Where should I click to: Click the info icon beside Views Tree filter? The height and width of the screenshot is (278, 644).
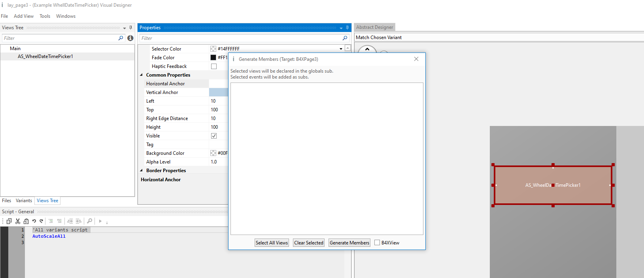pyautogui.click(x=130, y=38)
